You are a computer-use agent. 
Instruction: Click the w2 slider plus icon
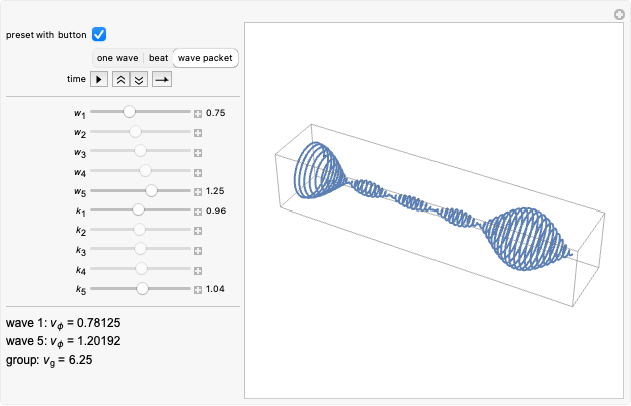[x=198, y=132]
